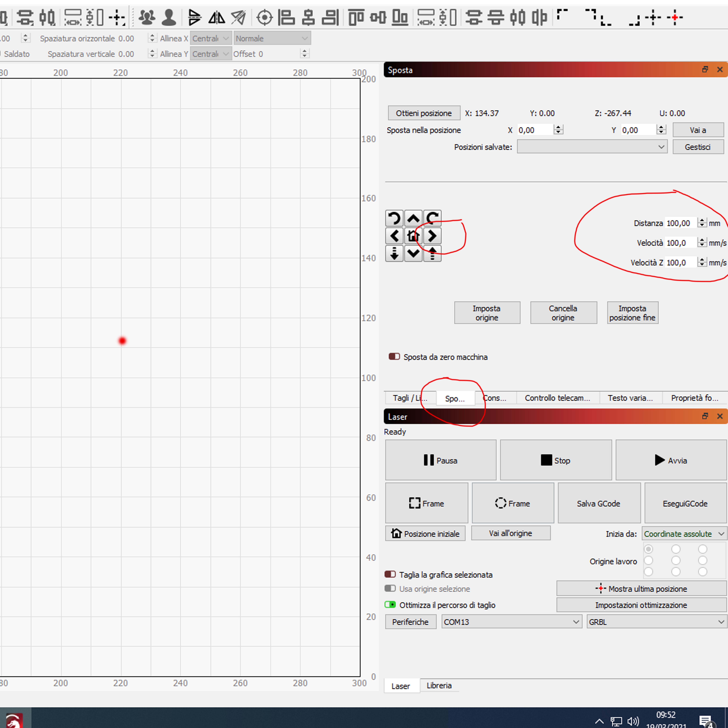Open the Inizia da Coordinate assolute dropdown
Image resolution: width=728 pixels, height=728 pixels.
click(684, 534)
